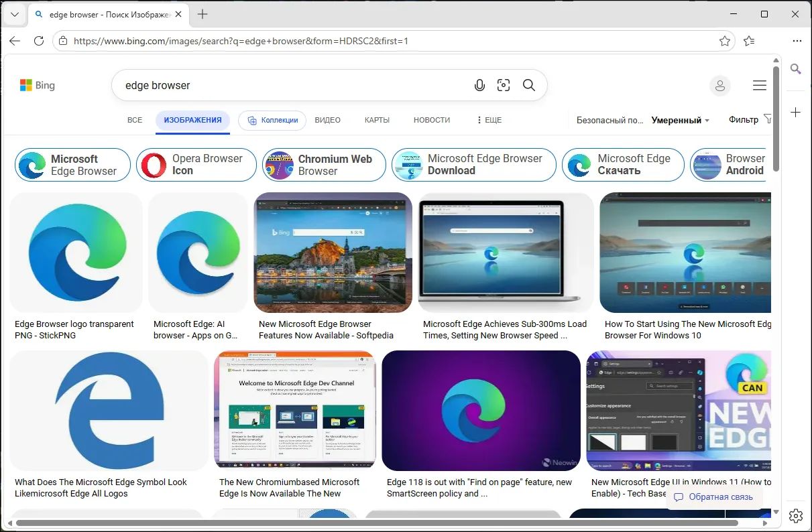The height and width of the screenshot is (532, 812).
Task: Open 'The New Chromiumbased Microsoft Edge' link
Action: point(289,488)
